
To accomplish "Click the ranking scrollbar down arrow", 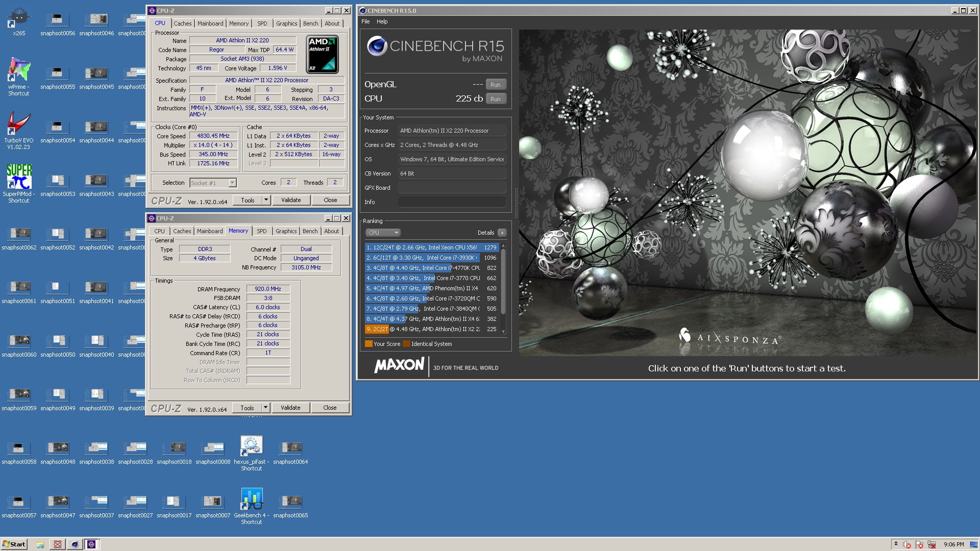I will [503, 332].
